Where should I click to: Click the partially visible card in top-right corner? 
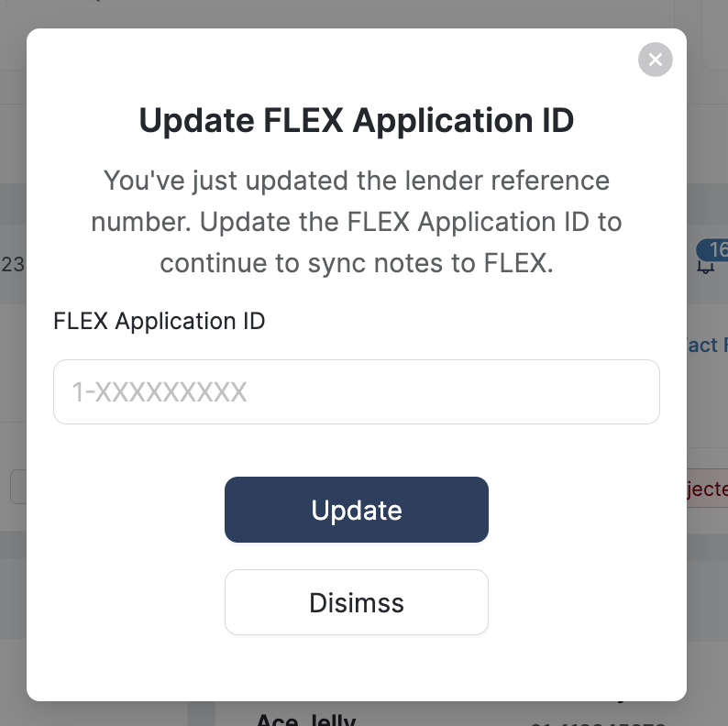point(715,37)
